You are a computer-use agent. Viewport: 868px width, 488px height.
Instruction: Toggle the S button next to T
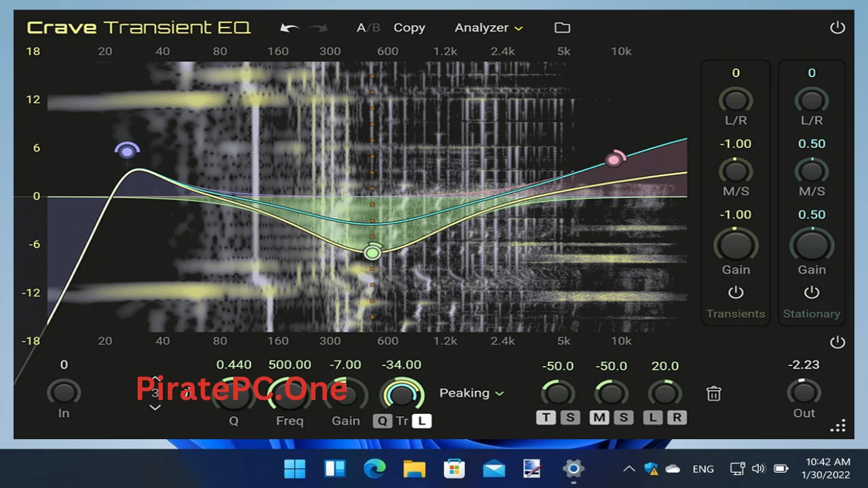tap(570, 418)
